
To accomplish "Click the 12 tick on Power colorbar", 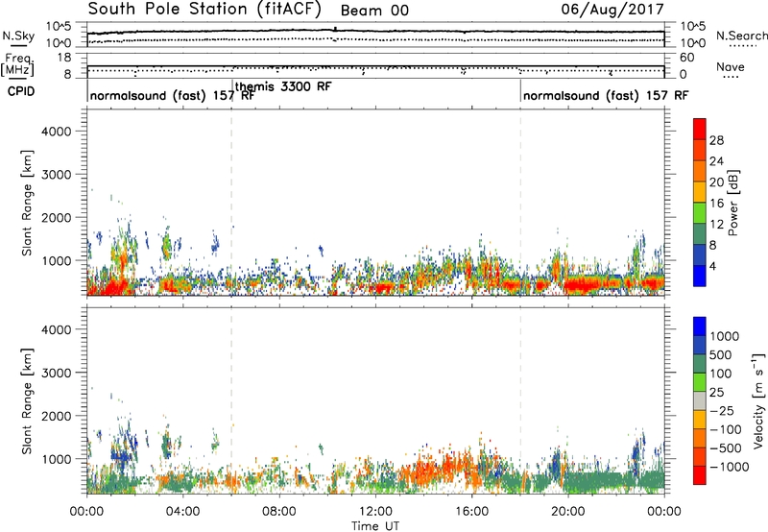I will [x=716, y=224].
